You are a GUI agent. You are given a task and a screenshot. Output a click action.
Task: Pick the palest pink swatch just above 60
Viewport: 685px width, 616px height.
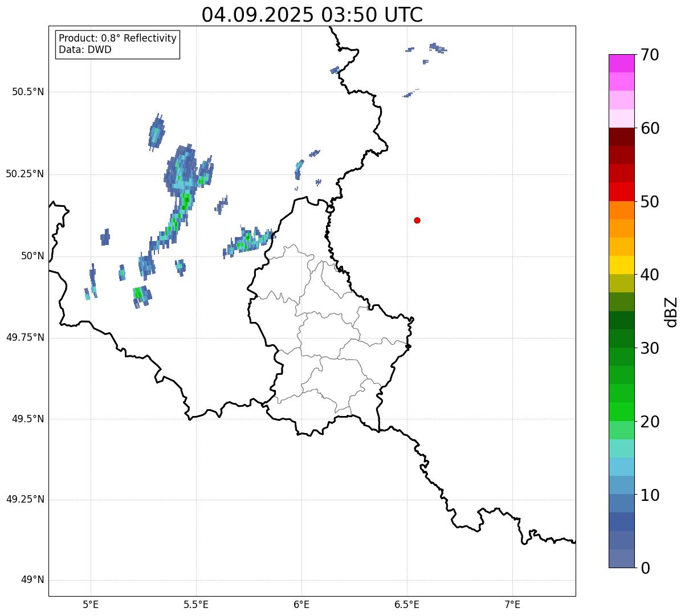pyautogui.click(x=622, y=119)
